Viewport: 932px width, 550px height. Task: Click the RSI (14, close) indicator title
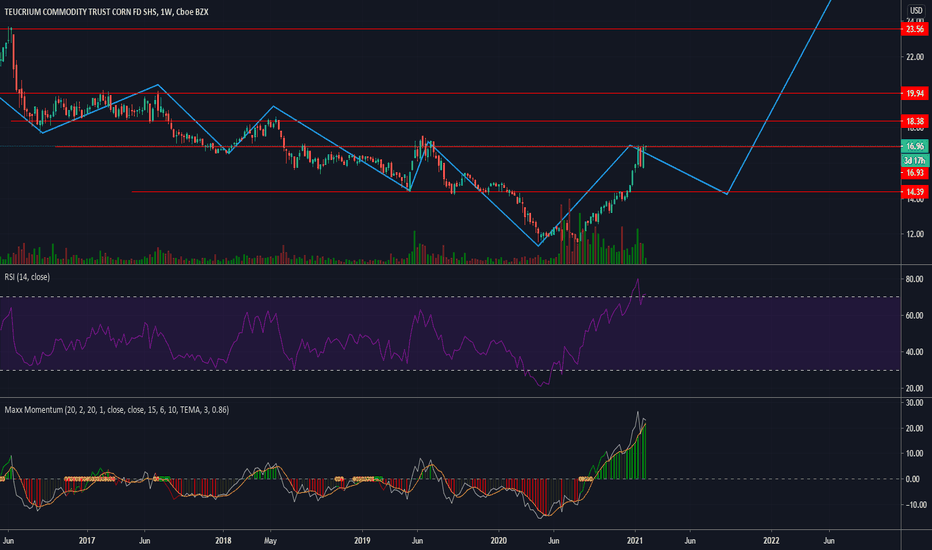coord(27,277)
